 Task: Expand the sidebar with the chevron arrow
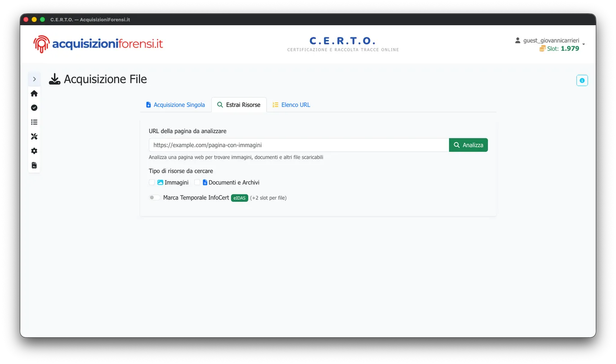tap(34, 79)
